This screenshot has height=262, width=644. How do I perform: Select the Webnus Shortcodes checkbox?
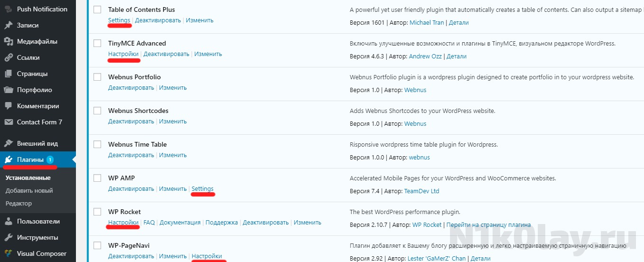97,111
